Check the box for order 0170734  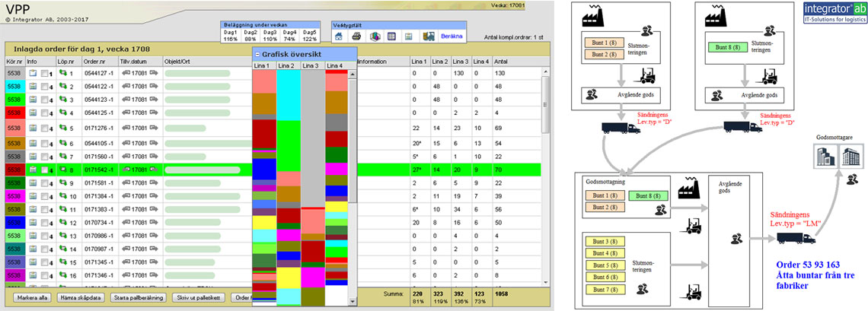[45, 223]
